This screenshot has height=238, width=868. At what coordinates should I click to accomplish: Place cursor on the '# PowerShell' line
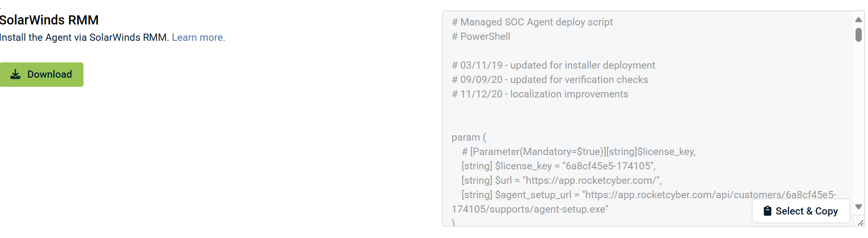(x=481, y=36)
